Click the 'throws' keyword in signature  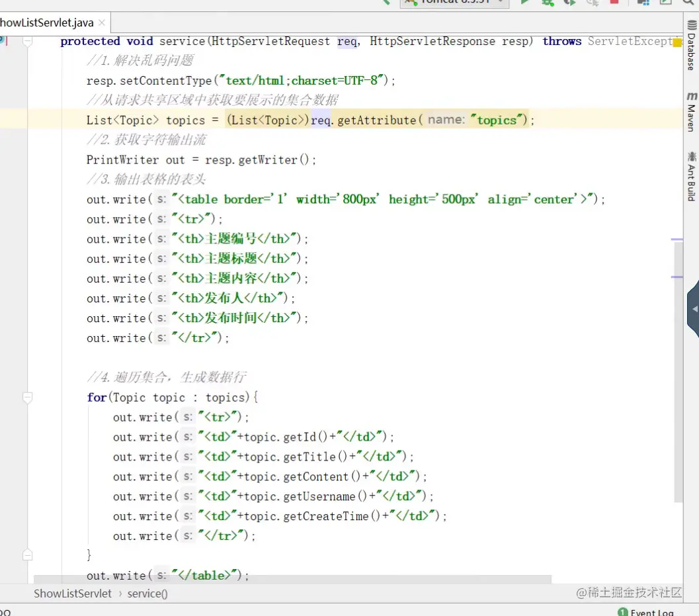pyautogui.click(x=561, y=41)
